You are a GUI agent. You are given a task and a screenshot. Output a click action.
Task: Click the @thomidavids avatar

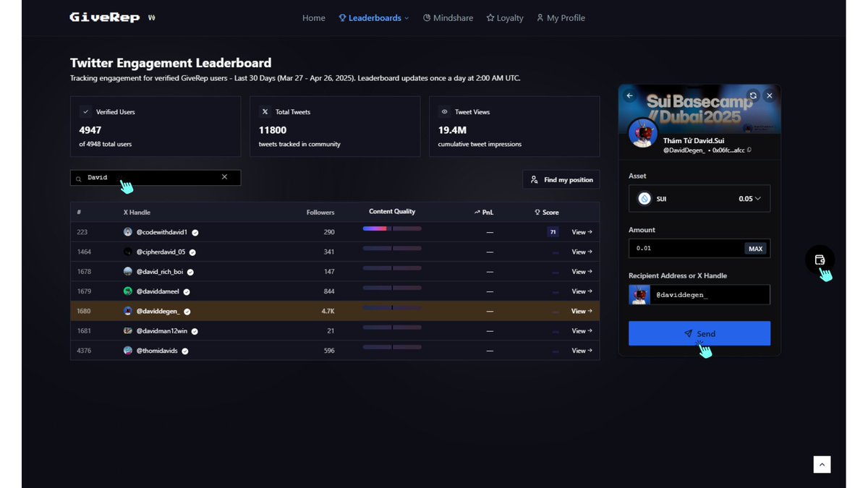(128, 351)
